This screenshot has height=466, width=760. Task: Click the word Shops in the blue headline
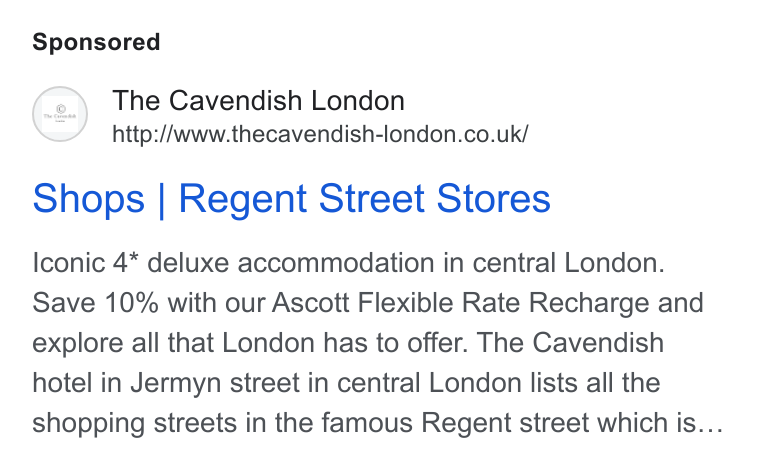pos(89,199)
